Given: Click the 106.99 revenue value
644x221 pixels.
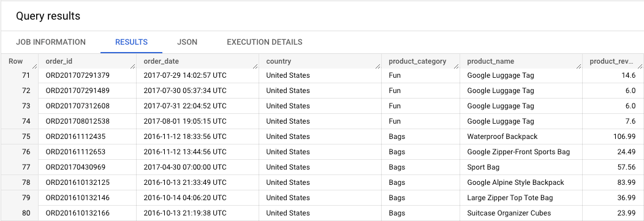Looking at the screenshot, I should [x=623, y=137].
